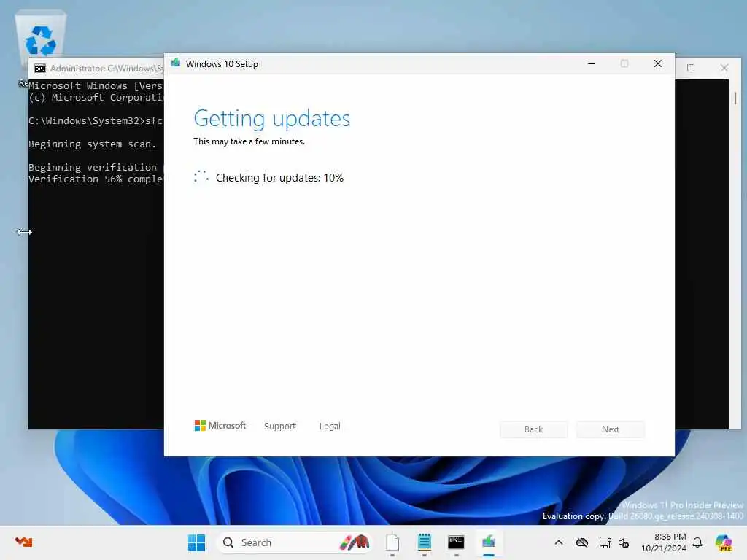The height and width of the screenshot is (560, 747).
Task: Click the taskbar Search box
Action: [x=295, y=542]
